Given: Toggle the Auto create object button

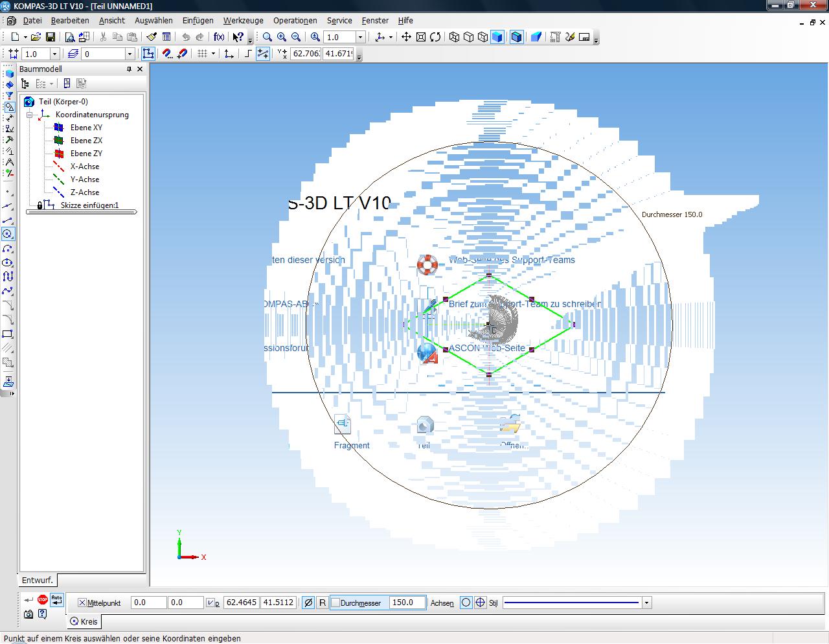Looking at the screenshot, I should [57, 600].
